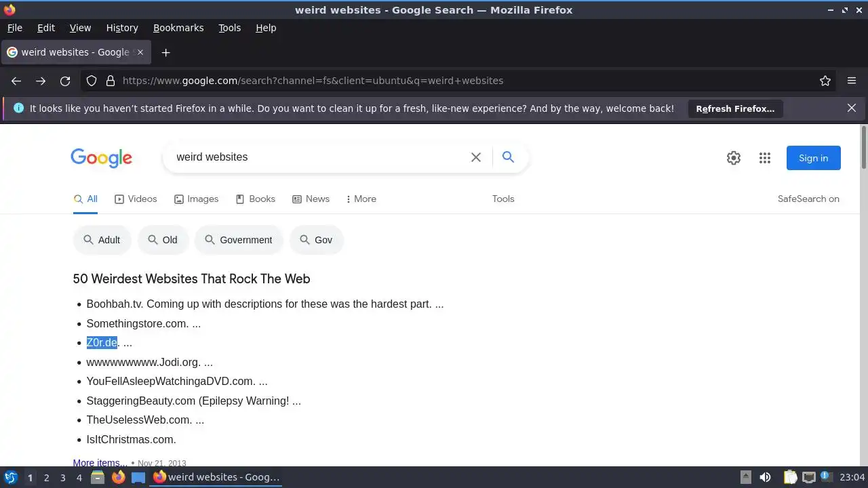Switch to News search results
The width and height of the screenshot is (868, 488).
[311, 199]
